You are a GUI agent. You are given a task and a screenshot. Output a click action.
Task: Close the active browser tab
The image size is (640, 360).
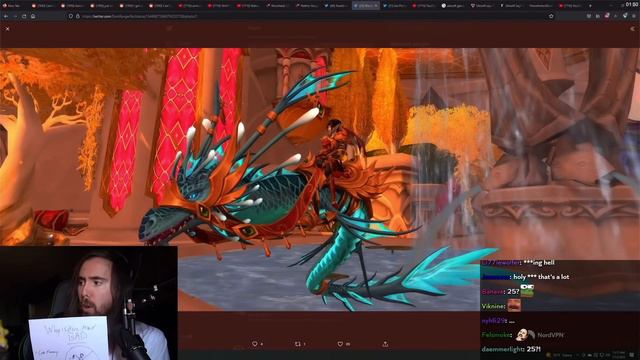376,6
